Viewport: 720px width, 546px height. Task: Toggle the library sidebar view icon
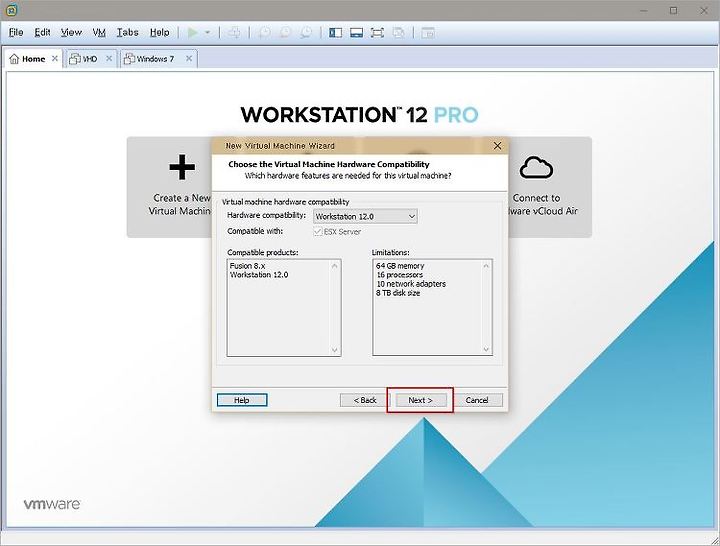[x=336, y=33]
